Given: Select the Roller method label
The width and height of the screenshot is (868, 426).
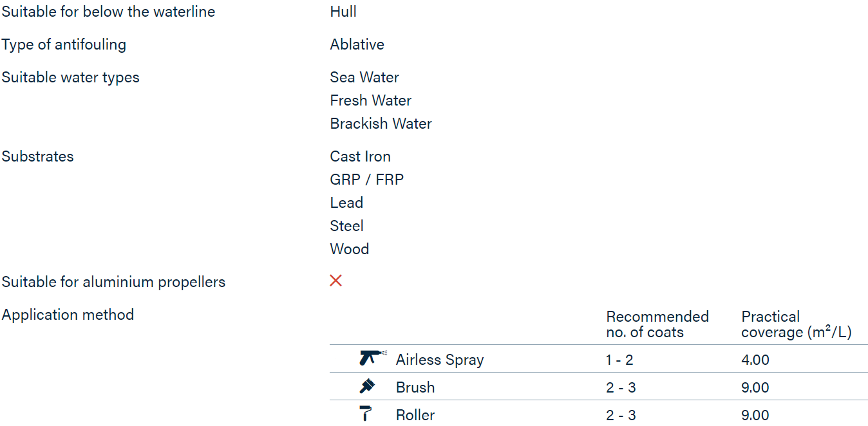Looking at the screenshot, I should (415, 415).
